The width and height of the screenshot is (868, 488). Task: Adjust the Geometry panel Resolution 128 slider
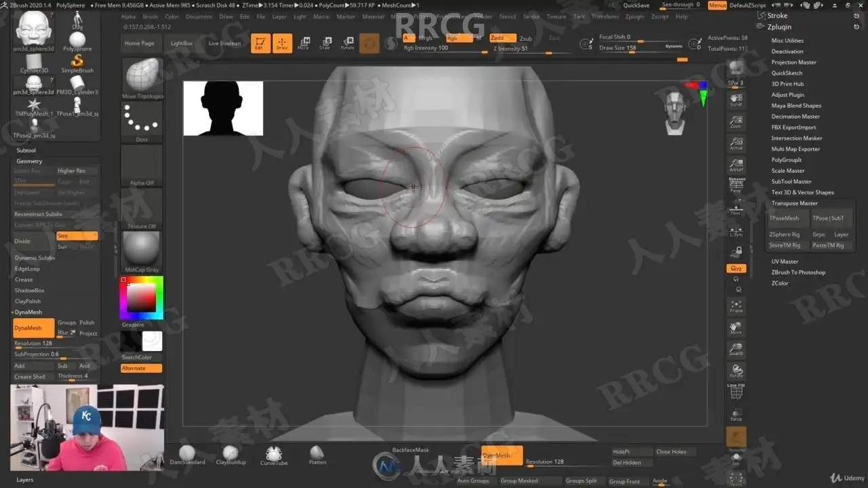(56, 344)
